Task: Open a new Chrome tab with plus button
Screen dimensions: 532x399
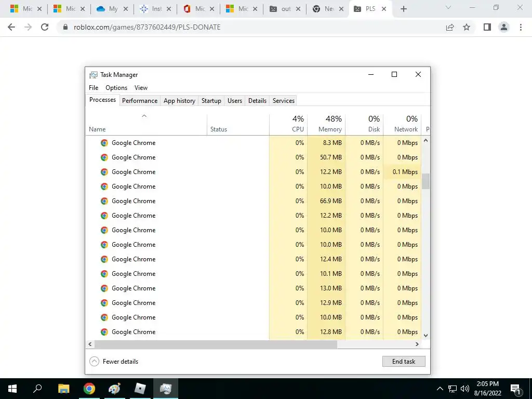Action: click(x=403, y=9)
